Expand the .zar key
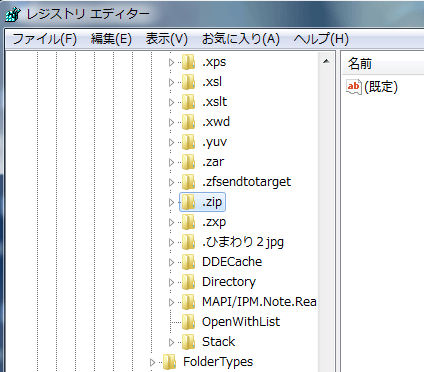Viewport: 424px width, 372px height. tap(171, 162)
